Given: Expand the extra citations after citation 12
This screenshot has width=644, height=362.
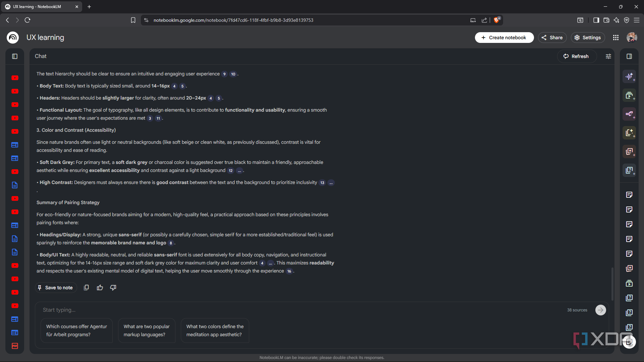Looking at the screenshot, I should click(239, 171).
